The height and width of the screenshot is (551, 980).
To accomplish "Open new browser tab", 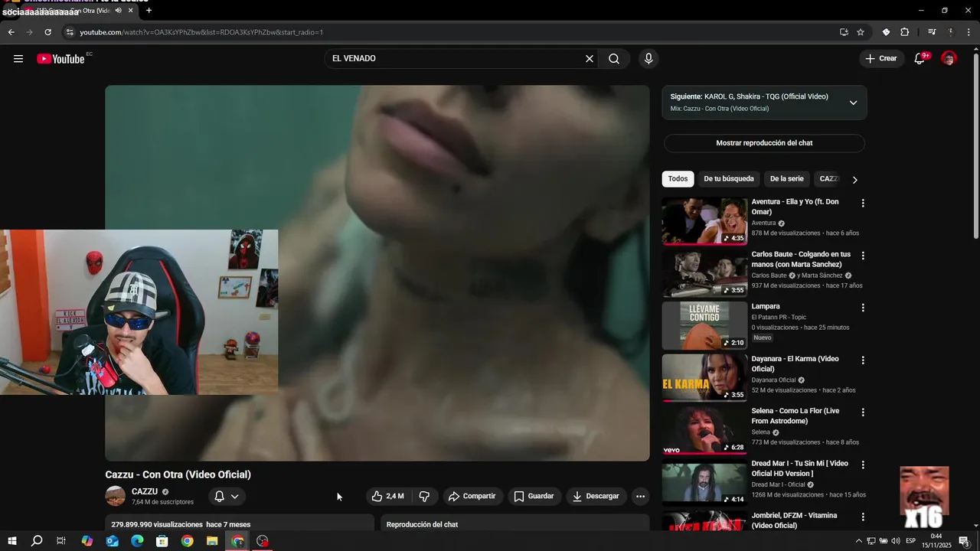I will (x=149, y=11).
